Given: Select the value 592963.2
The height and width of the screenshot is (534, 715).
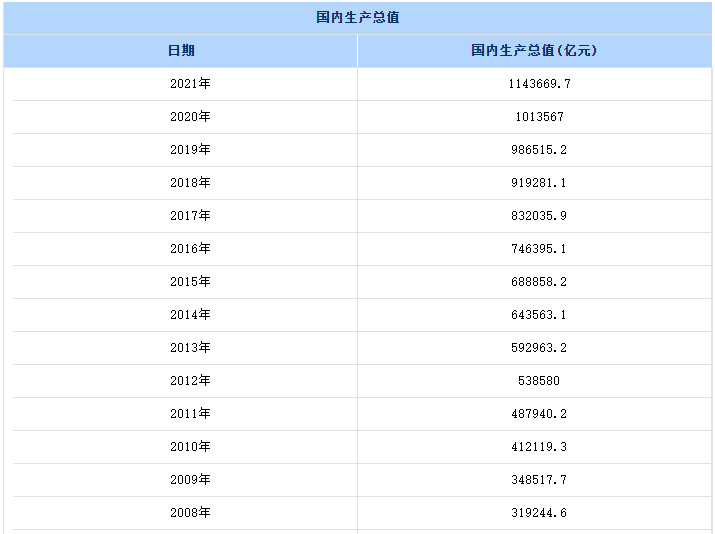Looking at the screenshot, I should 539,348.
